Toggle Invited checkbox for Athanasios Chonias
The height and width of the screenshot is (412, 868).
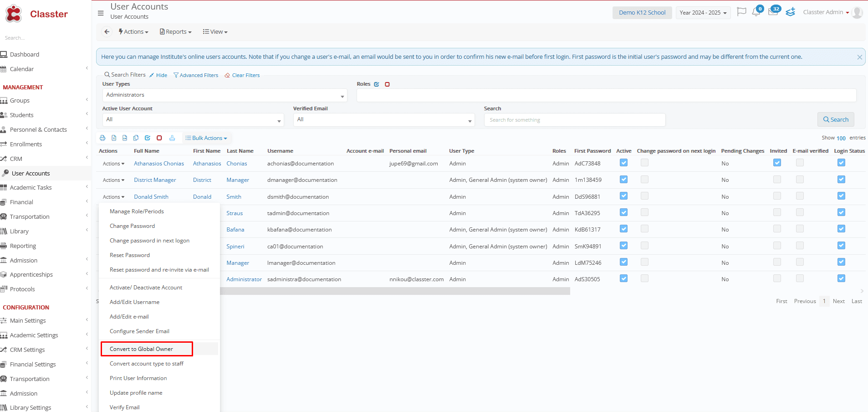pos(777,163)
